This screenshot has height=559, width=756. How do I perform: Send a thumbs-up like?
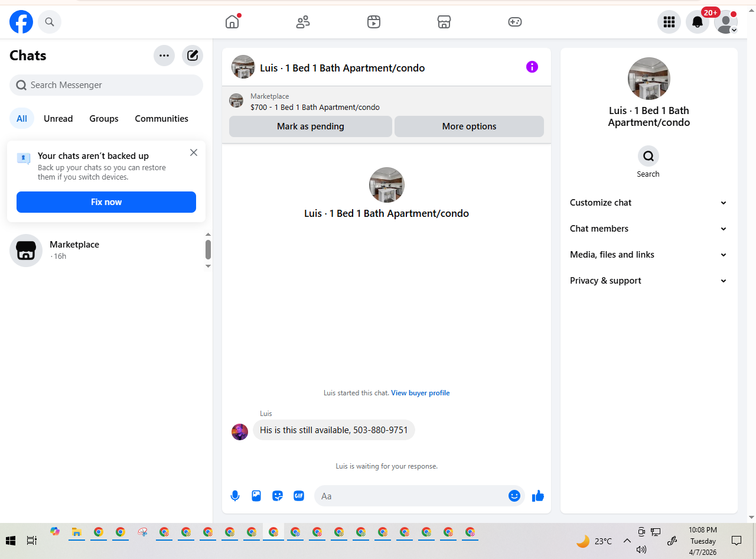pyautogui.click(x=538, y=496)
